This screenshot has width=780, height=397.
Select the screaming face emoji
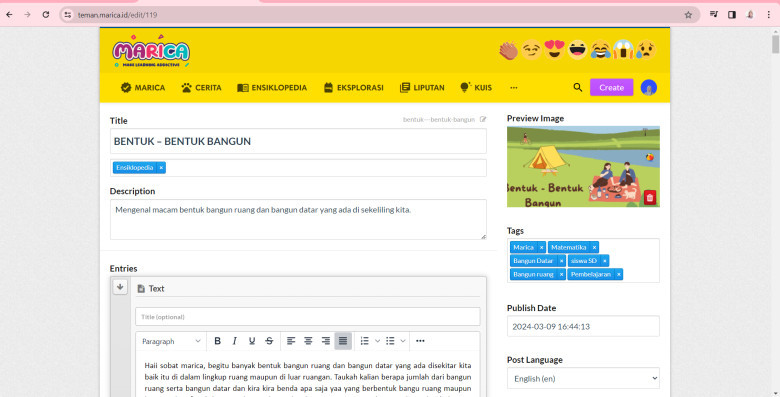coord(623,50)
